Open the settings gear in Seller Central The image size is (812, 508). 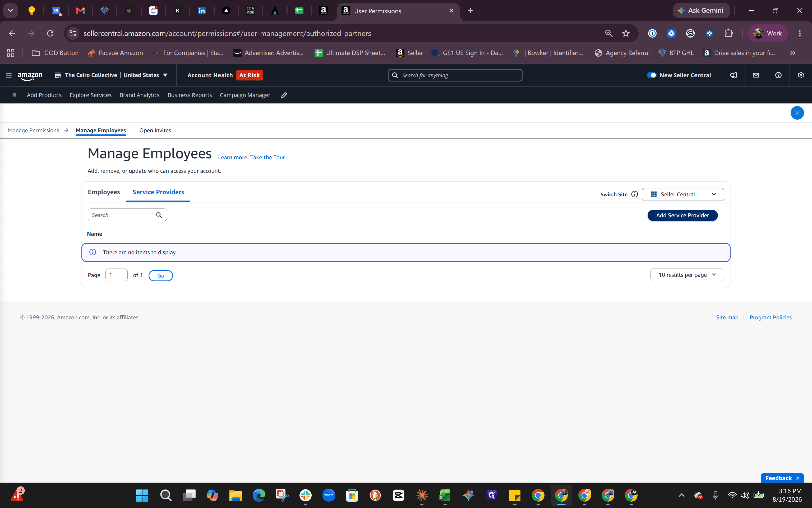tap(801, 75)
